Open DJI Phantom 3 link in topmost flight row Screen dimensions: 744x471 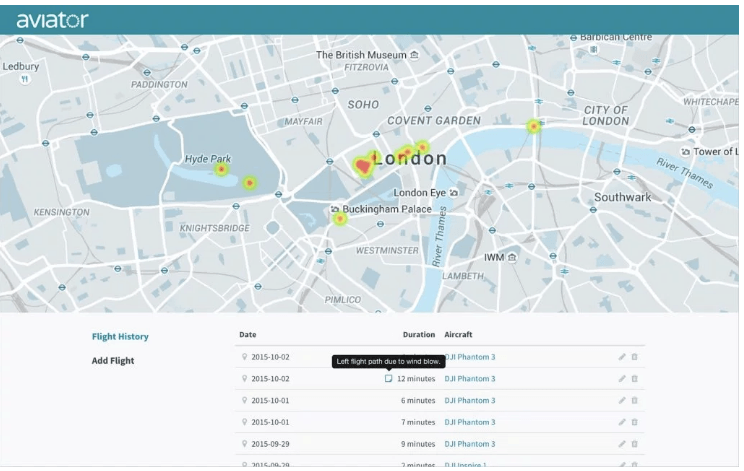coord(471,357)
